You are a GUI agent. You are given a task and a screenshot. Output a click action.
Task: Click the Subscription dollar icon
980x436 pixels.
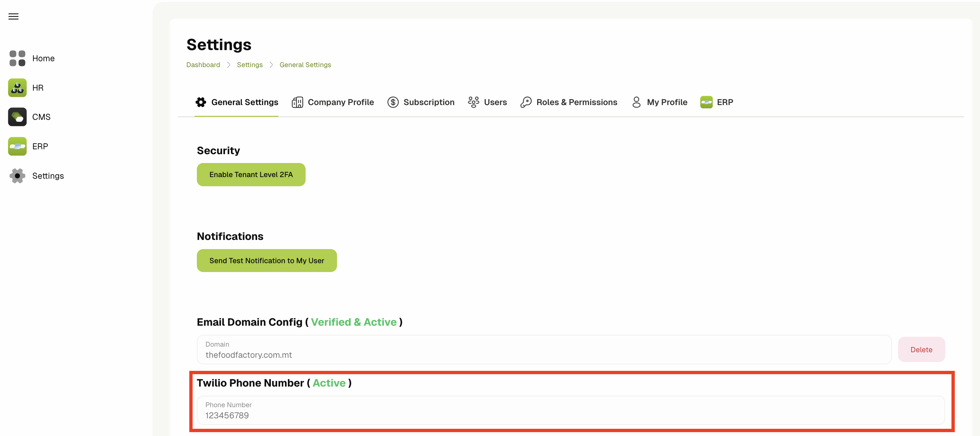(x=393, y=102)
